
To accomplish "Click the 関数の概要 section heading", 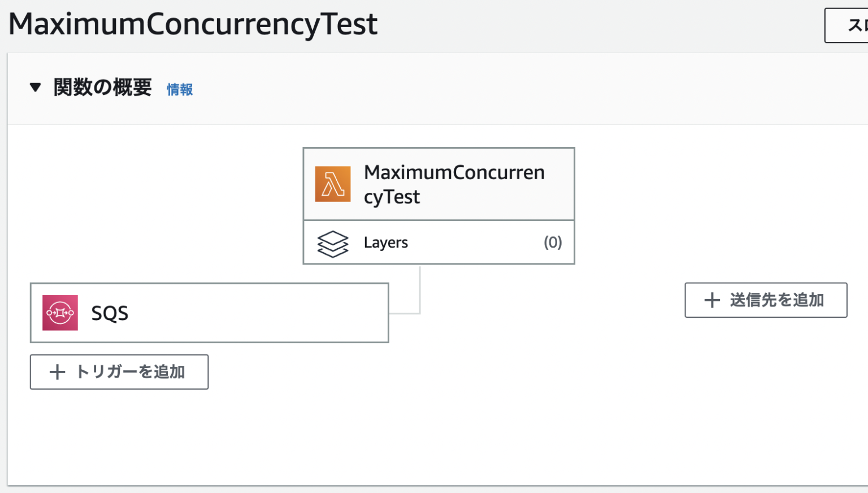I will [102, 88].
